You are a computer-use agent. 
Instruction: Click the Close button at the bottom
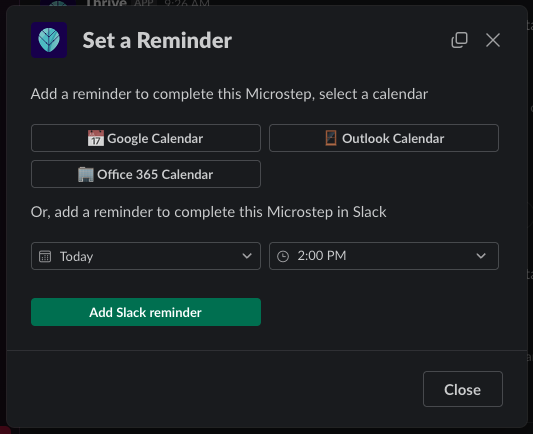463,389
